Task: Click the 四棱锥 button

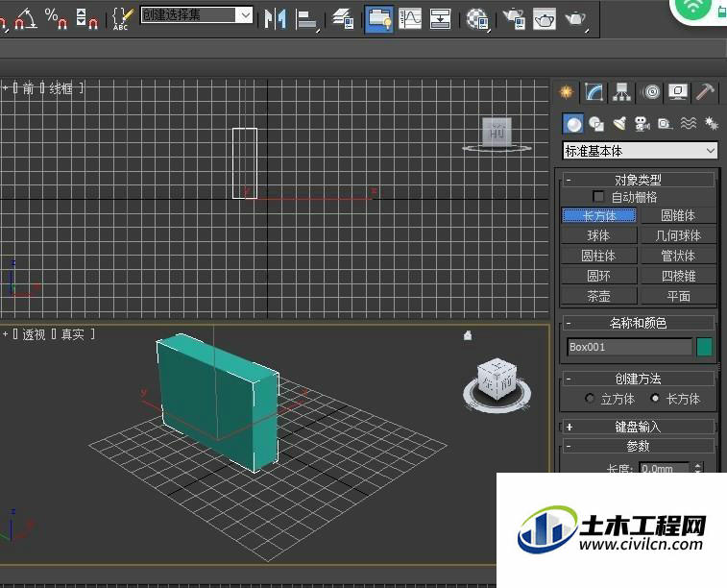Action: pos(678,276)
